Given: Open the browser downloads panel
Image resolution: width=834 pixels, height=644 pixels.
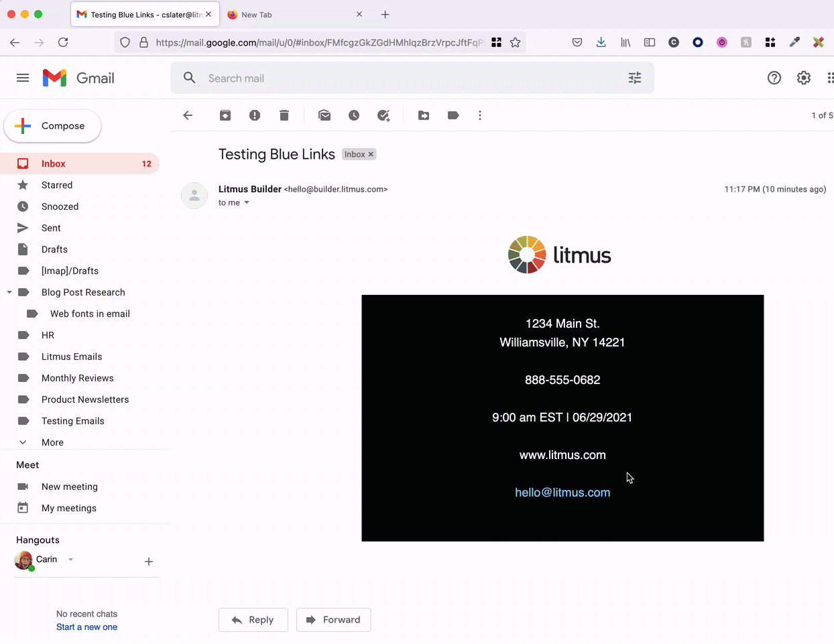Looking at the screenshot, I should (x=601, y=42).
